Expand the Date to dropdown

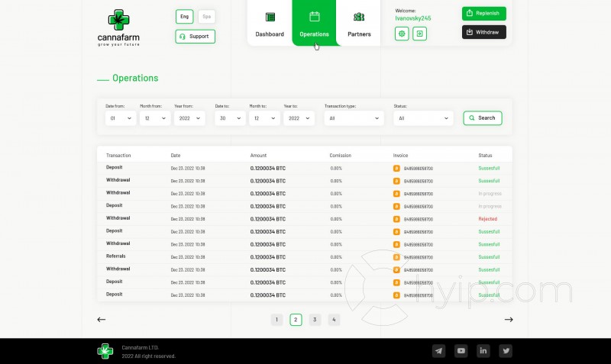pyautogui.click(x=230, y=118)
